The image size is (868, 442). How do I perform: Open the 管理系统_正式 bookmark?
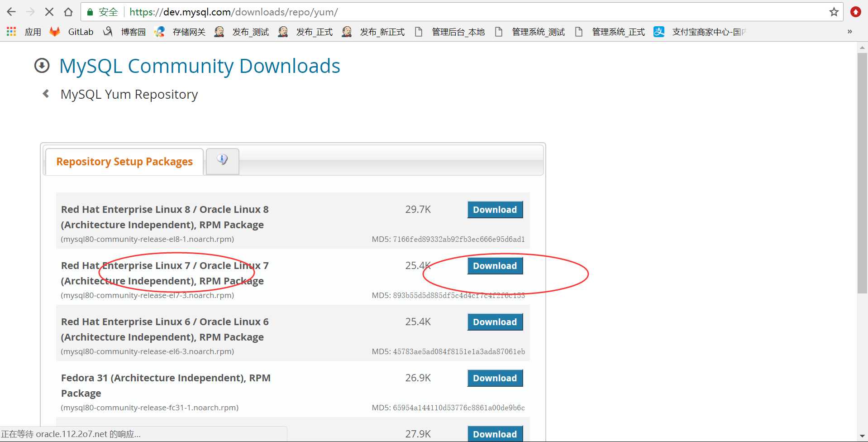tap(610, 32)
